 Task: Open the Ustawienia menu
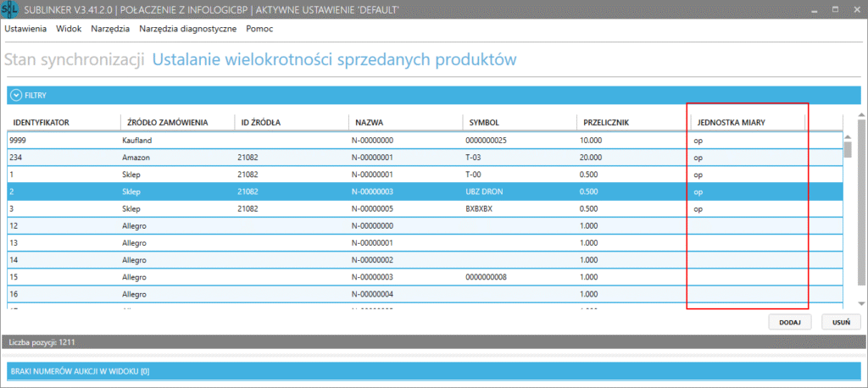click(x=25, y=28)
